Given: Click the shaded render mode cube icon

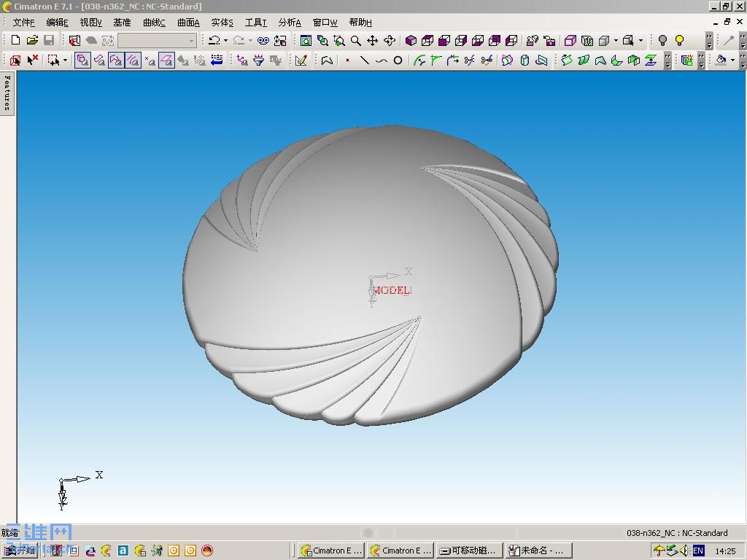Looking at the screenshot, I should tap(604, 41).
